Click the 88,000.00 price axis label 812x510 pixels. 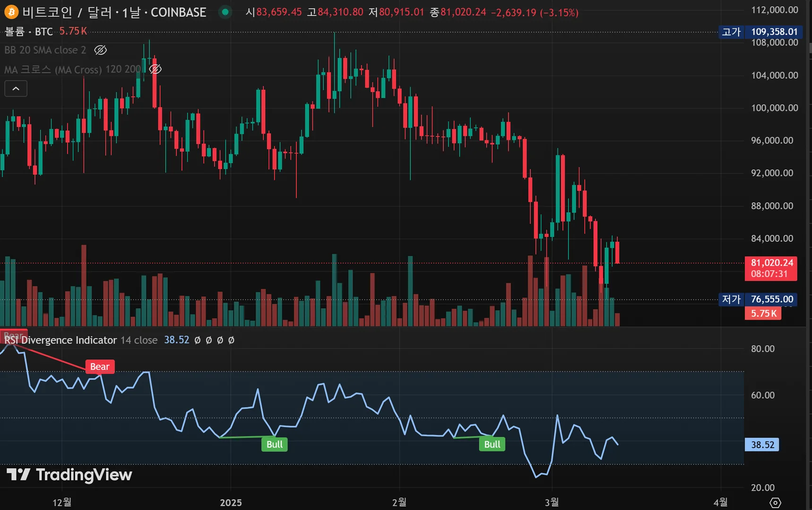(x=772, y=206)
